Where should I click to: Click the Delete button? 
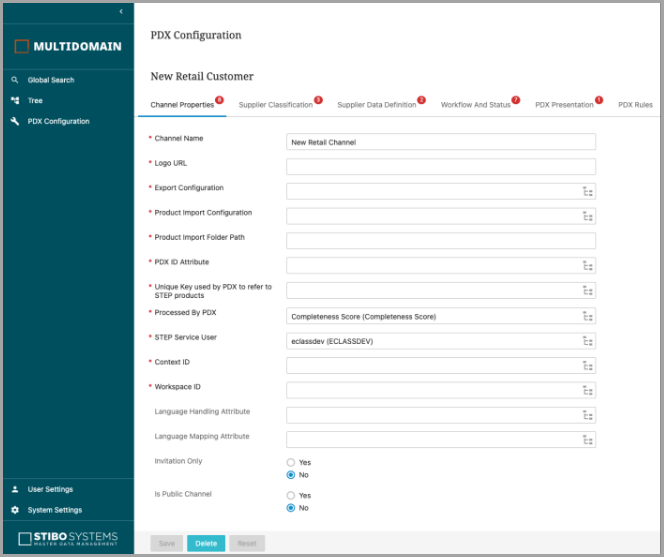[x=206, y=543]
